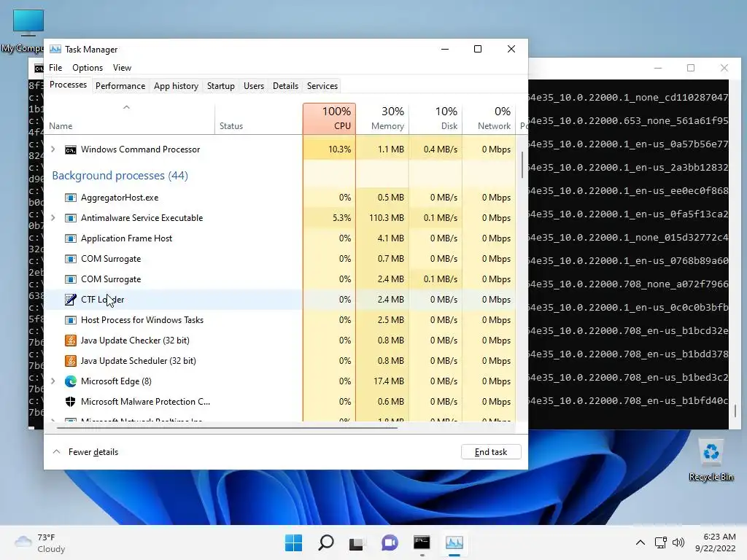Collapse view with Fewer details chevron
Screen dimensions: 747x560
56,452
